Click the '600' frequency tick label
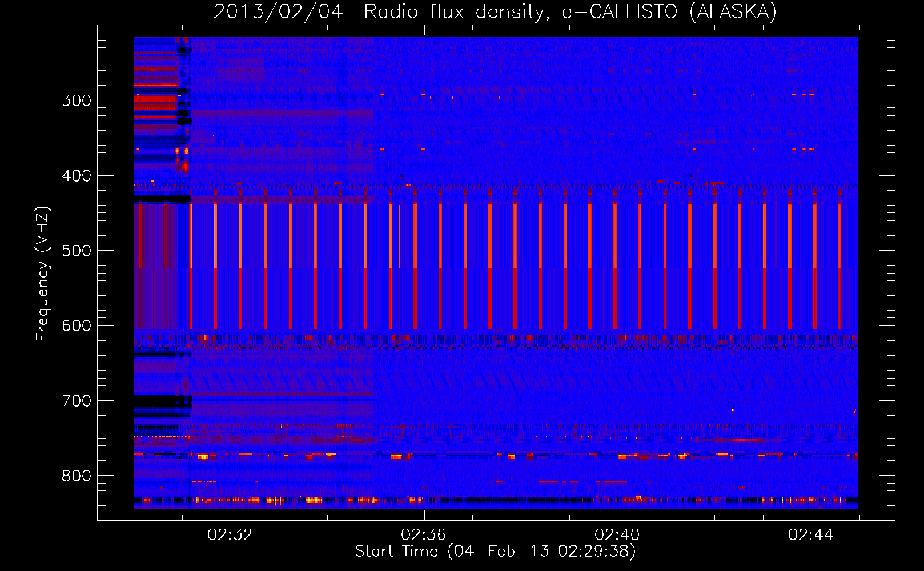The height and width of the screenshot is (571, 924). [77, 325]
